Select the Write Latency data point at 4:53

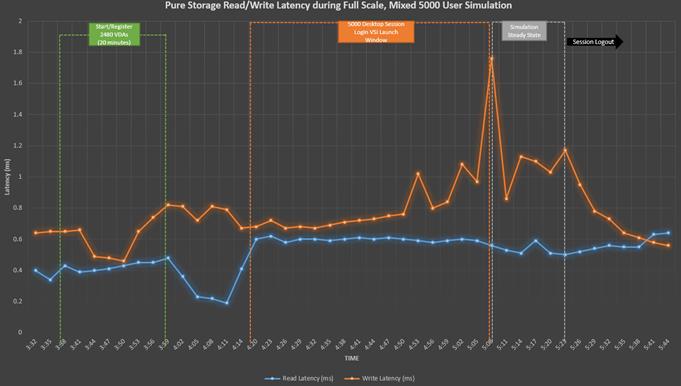pyautogui.click(x=418, y=173)
